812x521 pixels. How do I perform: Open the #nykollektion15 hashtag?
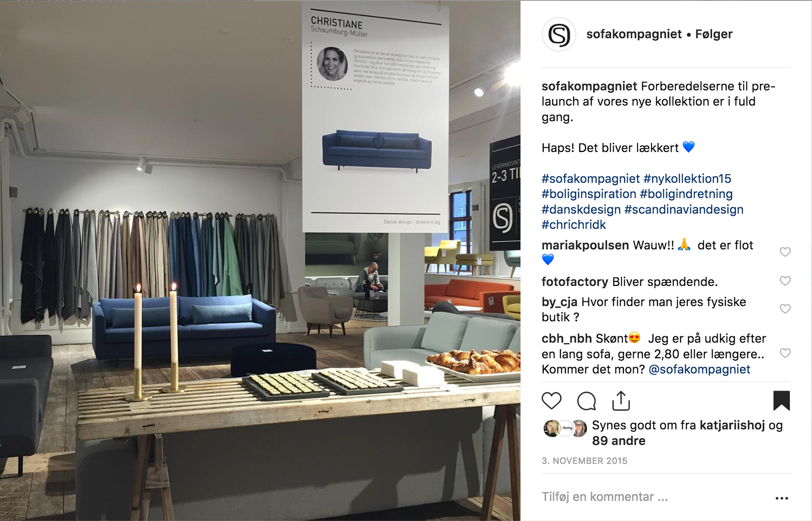click(687, 179)
